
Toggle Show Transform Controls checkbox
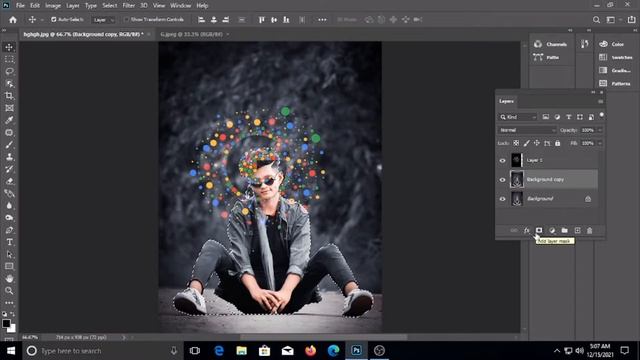point(126,19)
